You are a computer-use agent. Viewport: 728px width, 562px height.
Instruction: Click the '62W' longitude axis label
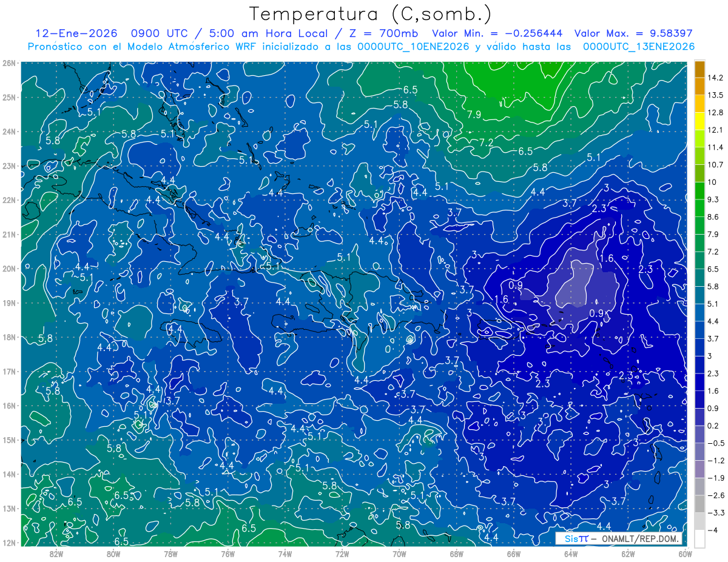[628, 554]
